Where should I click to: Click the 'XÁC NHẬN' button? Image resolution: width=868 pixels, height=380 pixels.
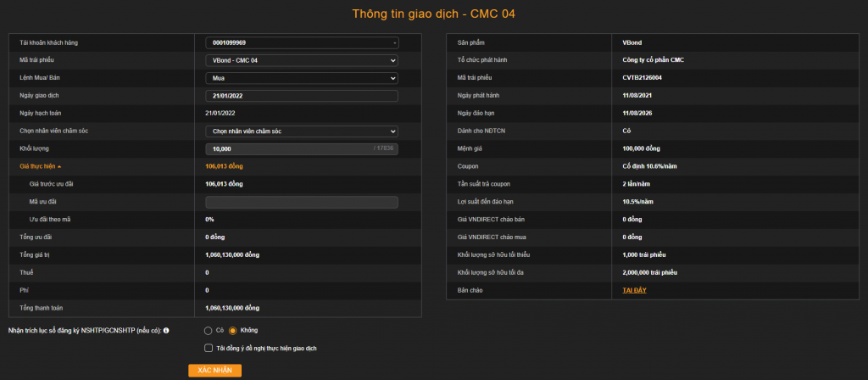(x=214, y=370)
